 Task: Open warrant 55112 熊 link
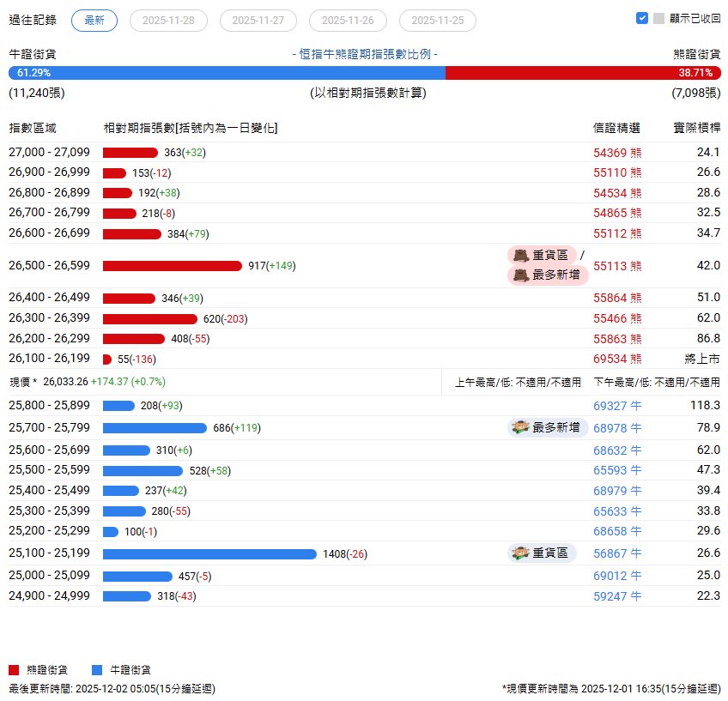617,233
